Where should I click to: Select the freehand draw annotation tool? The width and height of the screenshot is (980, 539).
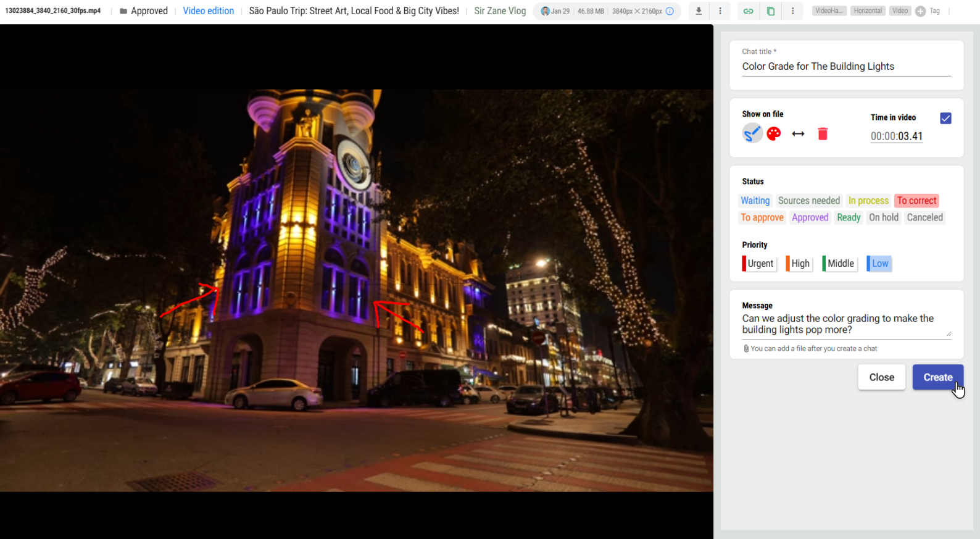(752, 133)
